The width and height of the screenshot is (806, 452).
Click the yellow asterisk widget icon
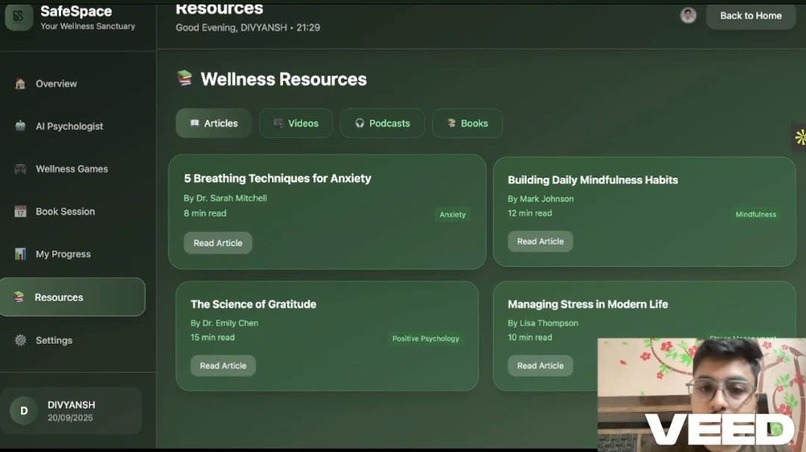pyautogui.click(x=800, y=137)
